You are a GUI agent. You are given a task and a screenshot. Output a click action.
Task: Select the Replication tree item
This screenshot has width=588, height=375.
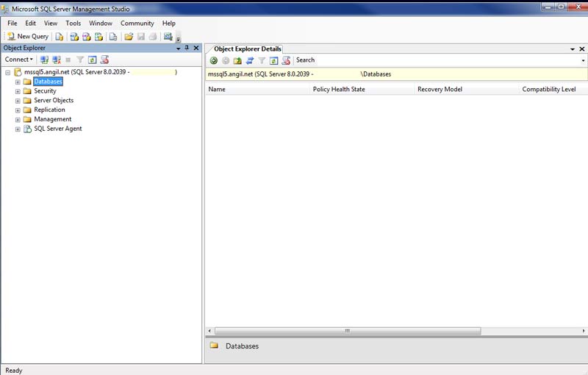(x=49, y=110)
